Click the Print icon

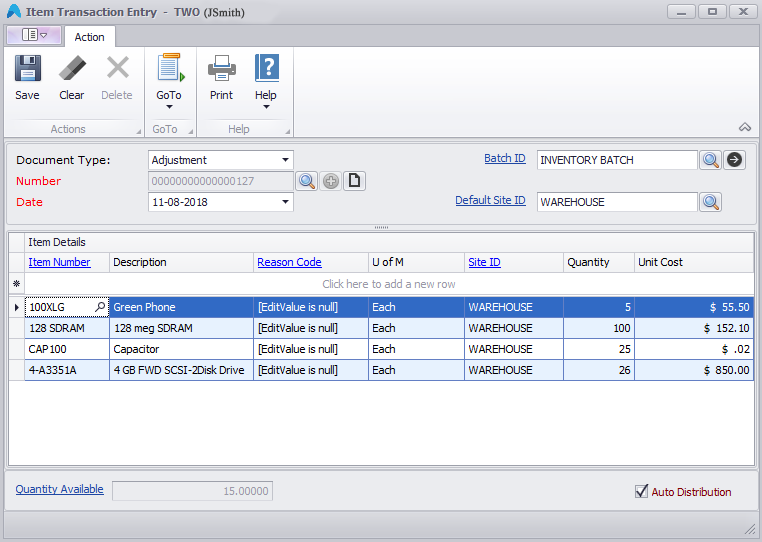click(x=222, y=68)
